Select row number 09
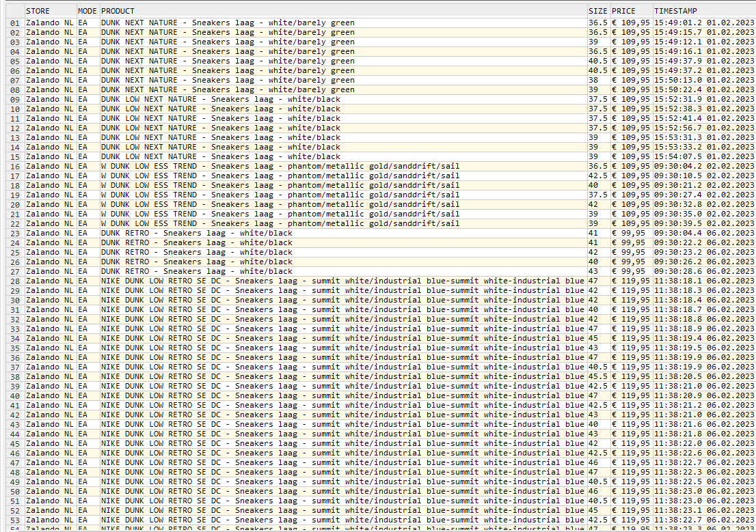756x532 pixels. 15,100
